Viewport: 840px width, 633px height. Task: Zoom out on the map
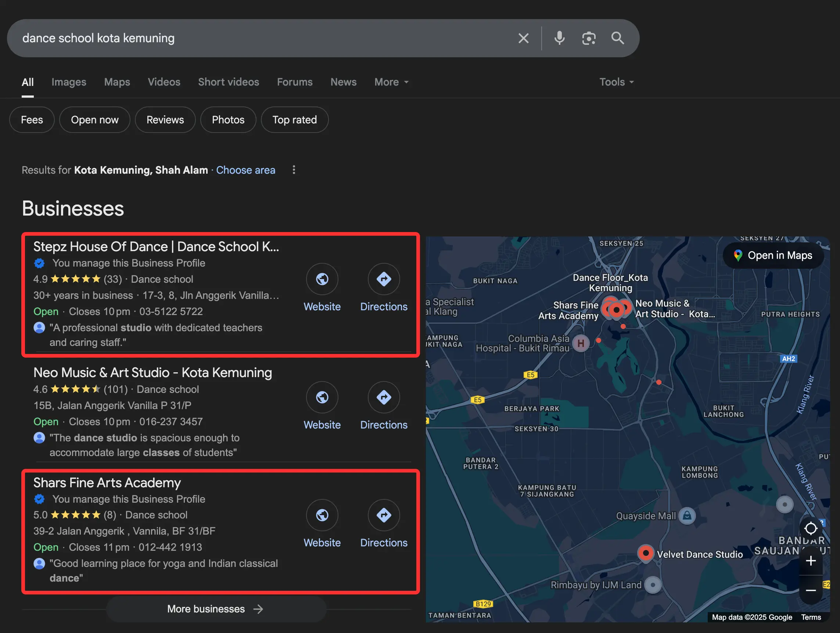tap(810, 590)
